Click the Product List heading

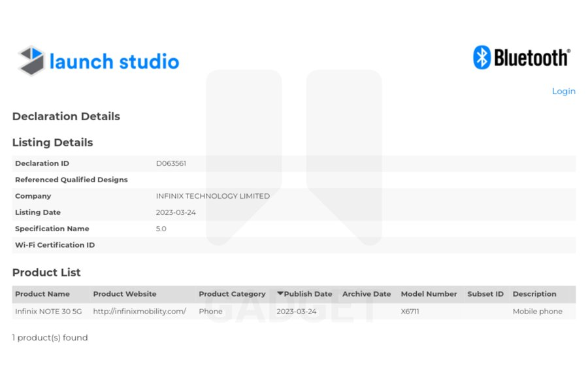pos(46,272)
